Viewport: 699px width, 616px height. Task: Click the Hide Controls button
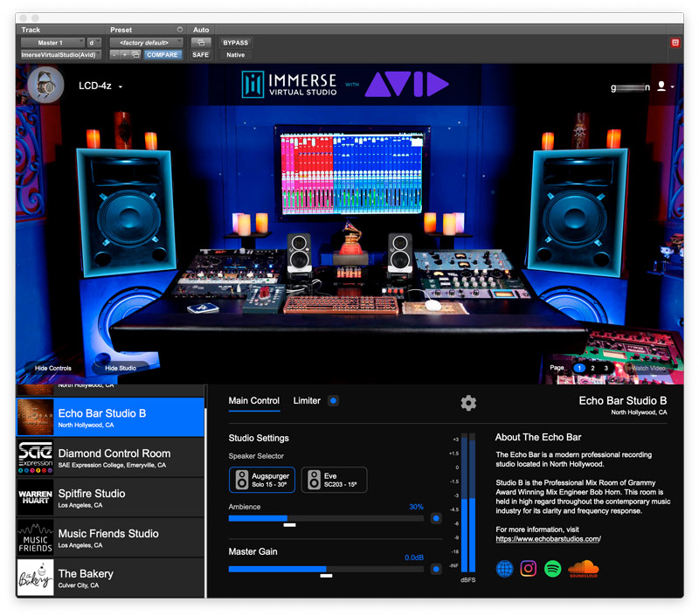(x=53, y=368)
